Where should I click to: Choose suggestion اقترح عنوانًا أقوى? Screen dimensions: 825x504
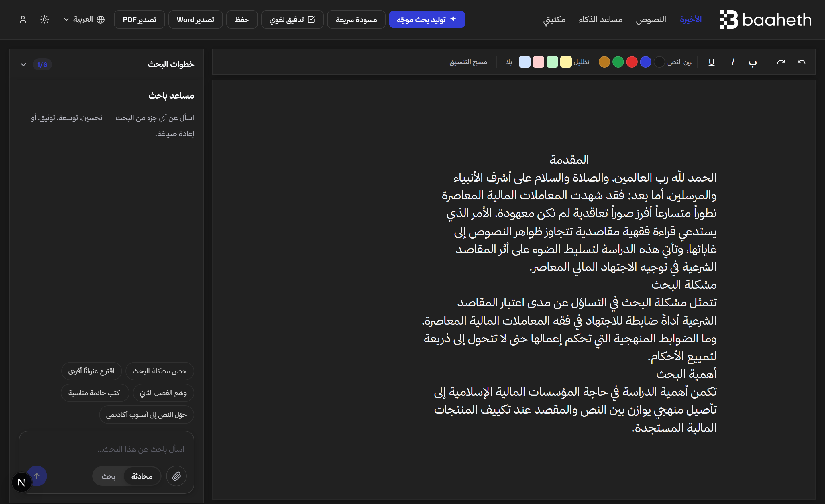click(x=91, y=371)
